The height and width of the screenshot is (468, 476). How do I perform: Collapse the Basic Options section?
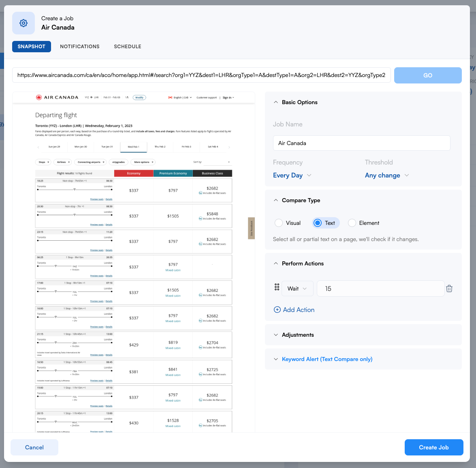[x=275, y=102]
